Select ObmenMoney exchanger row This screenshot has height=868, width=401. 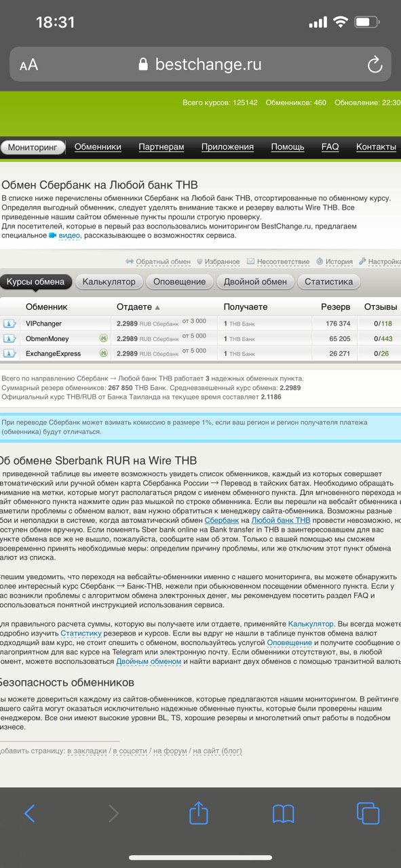pos(200,338)
